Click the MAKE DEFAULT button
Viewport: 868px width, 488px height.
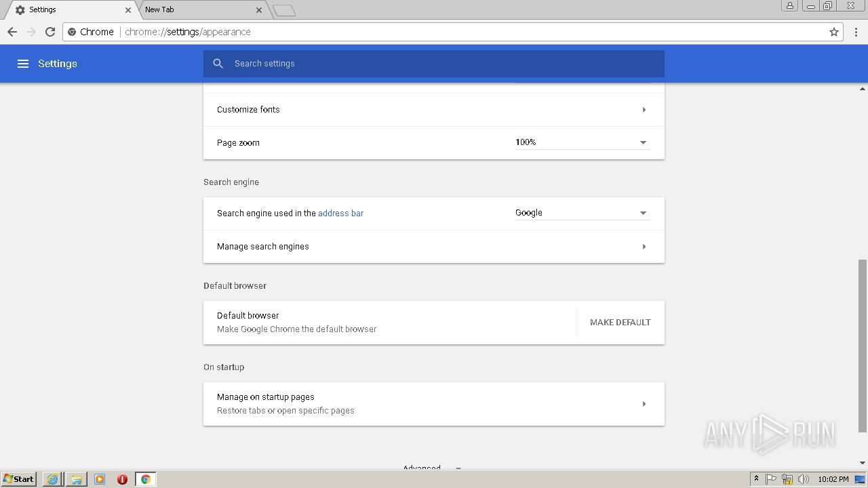pos(620,323)
